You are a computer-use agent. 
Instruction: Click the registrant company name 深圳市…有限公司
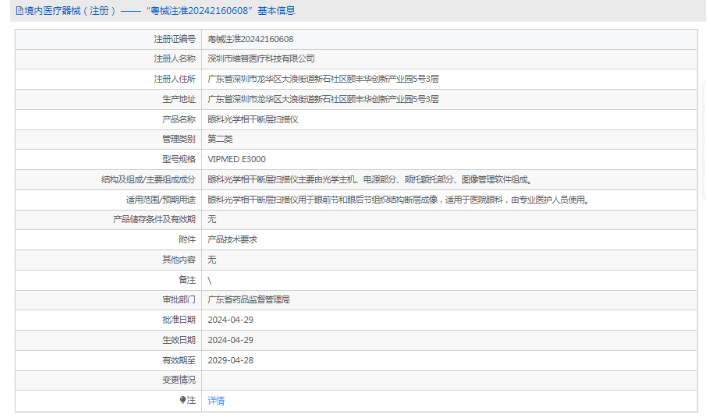[261, 59]
